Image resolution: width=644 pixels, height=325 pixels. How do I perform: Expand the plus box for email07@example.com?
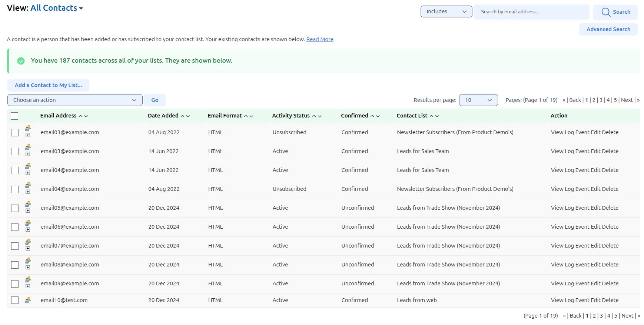point(28,249)
